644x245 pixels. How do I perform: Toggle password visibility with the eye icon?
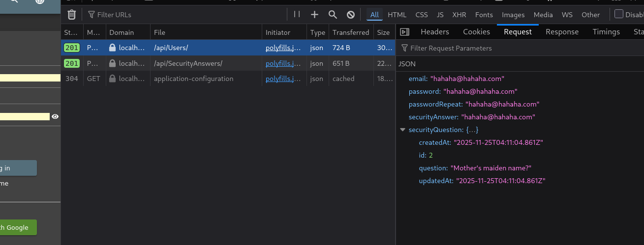pyautogui.click(x=55, y=116)
